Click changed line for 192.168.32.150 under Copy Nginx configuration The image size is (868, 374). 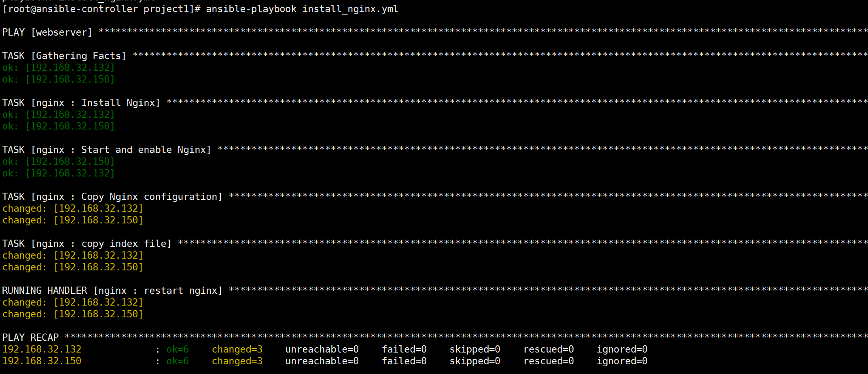tap(73, 220)
